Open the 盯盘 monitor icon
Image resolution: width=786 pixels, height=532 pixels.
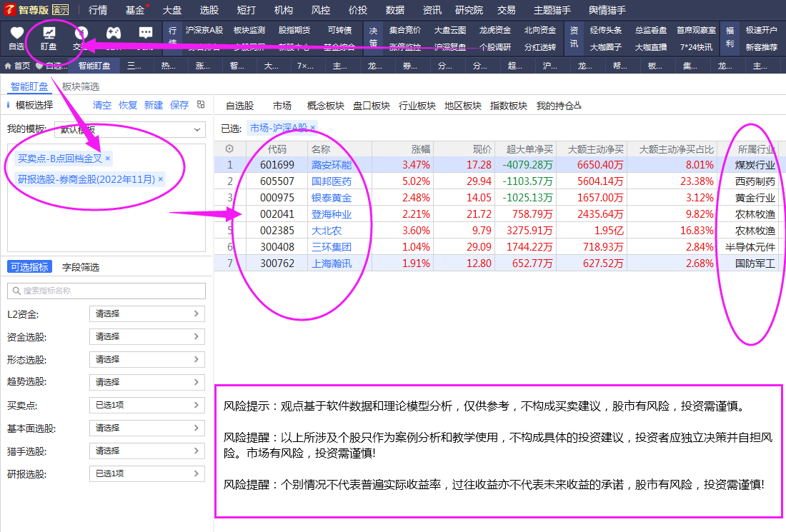point(49,38)
